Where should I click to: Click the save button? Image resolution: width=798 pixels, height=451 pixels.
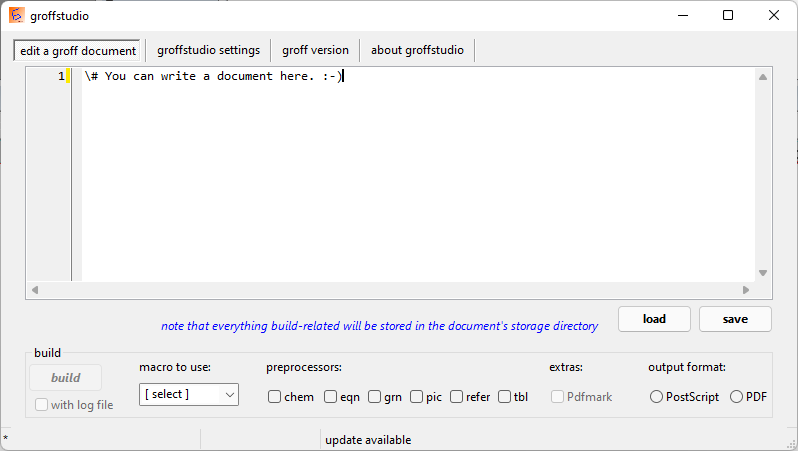[735, 319]
